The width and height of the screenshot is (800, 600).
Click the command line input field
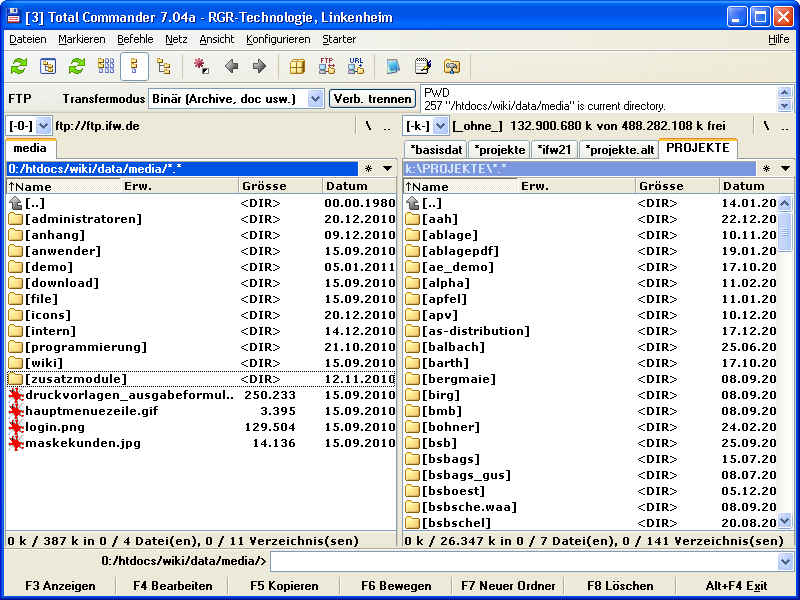522,562
